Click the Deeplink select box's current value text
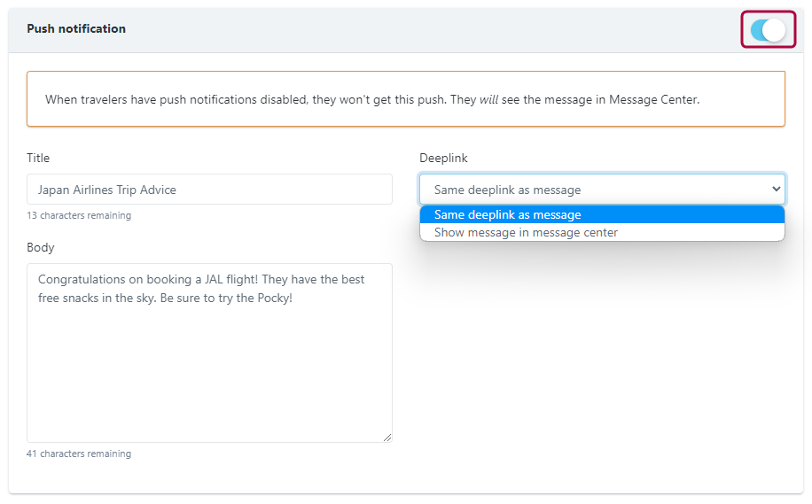 point(507,190)
